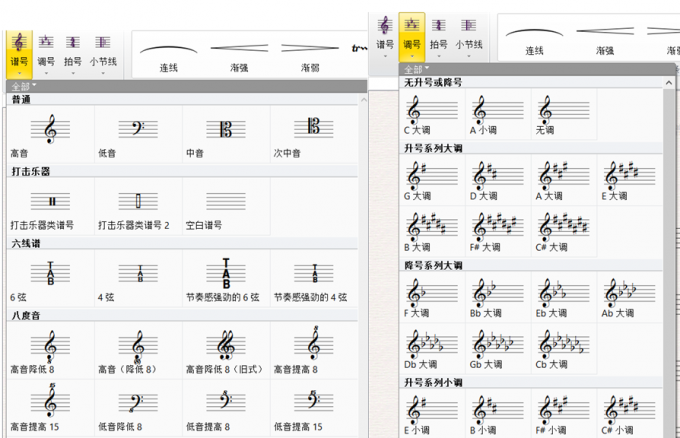Select C# 小调 key signature
The width and height of the screenshot is (680, 438).
pos(630,414)
